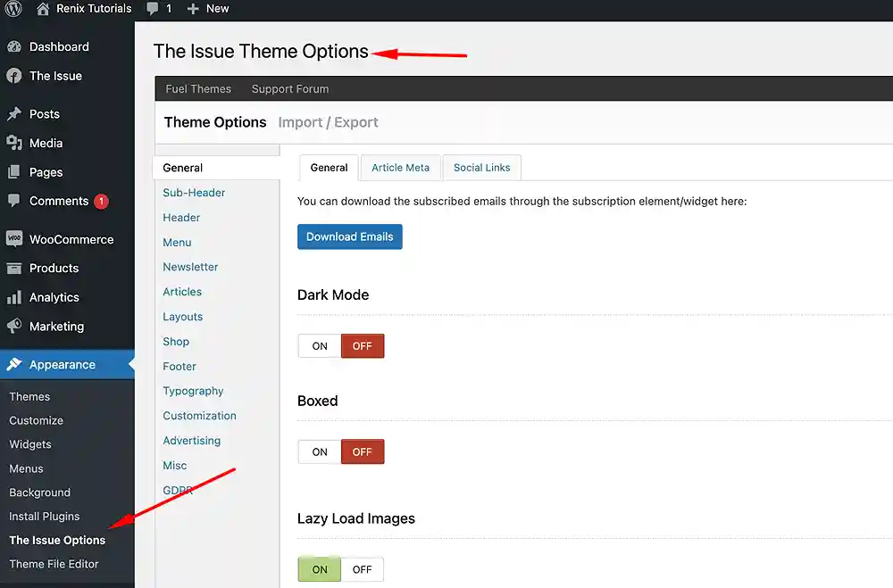The height and width of the screenshot is (588, 893).
Task: Click the Comments speech bubble icon in sidebar
Action: pyautogui.click(x=14, y=201)
